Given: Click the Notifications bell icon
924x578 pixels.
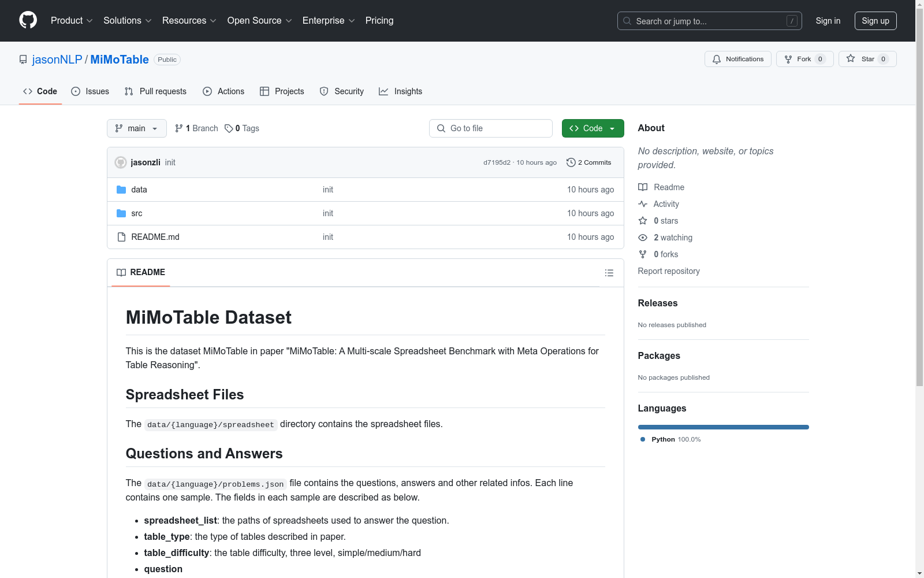Looking at the screenshot, I should tap(717, 59).
